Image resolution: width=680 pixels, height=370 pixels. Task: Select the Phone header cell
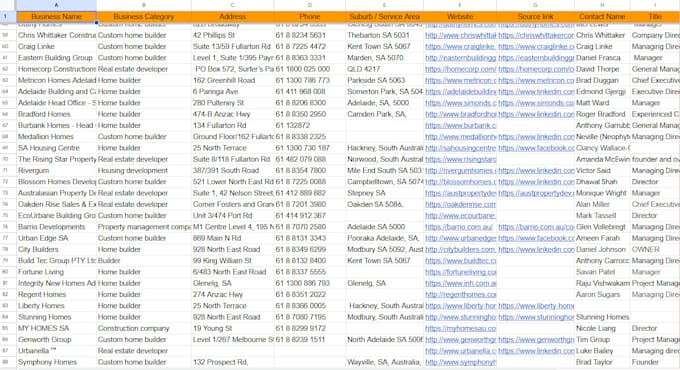tap(310, 17)
